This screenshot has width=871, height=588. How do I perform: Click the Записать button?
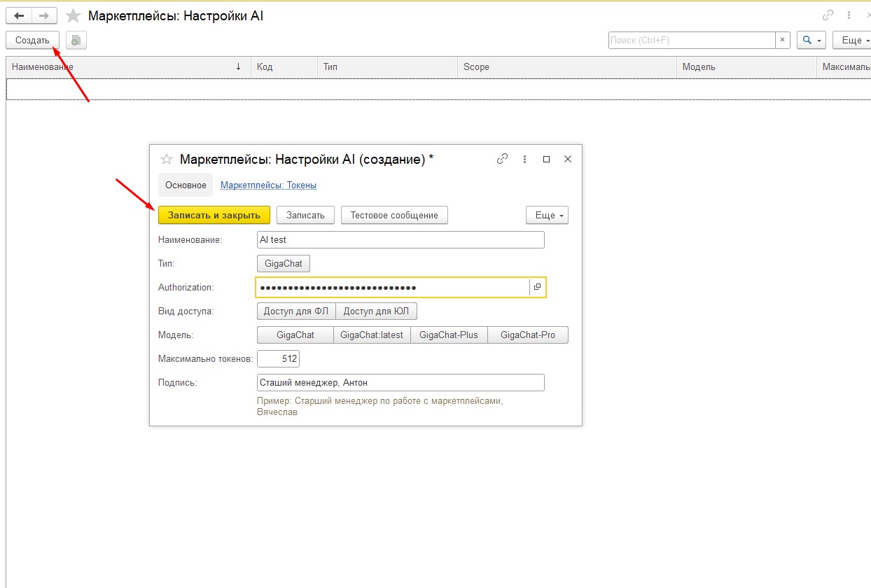(x=305, y=215)
